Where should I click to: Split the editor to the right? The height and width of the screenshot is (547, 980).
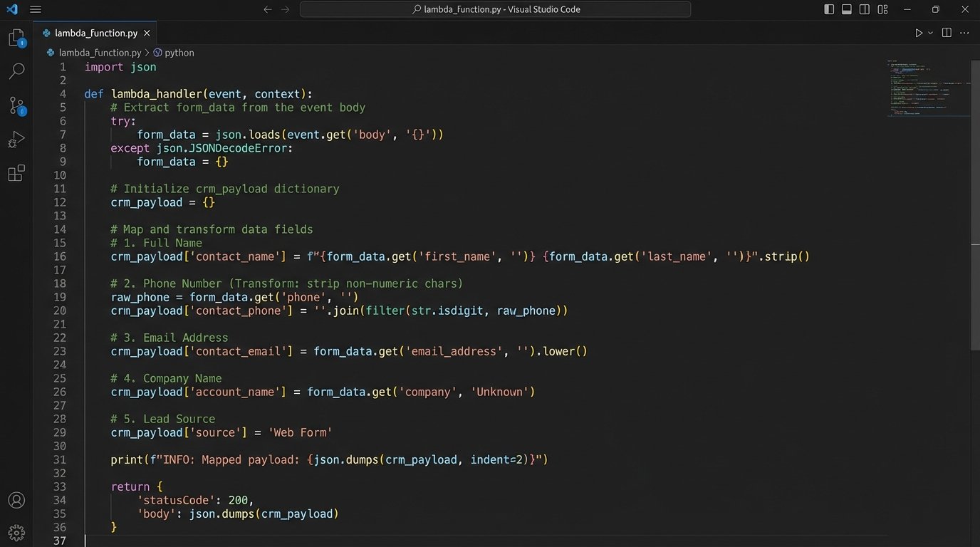click(x=946, y=32)
